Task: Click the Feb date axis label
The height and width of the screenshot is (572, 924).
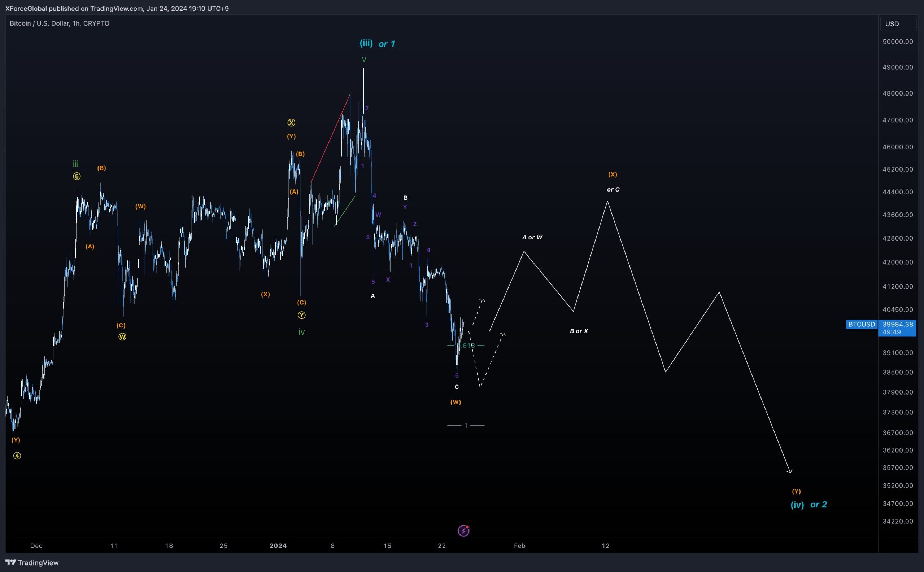Action: click(x=519, y=546)
